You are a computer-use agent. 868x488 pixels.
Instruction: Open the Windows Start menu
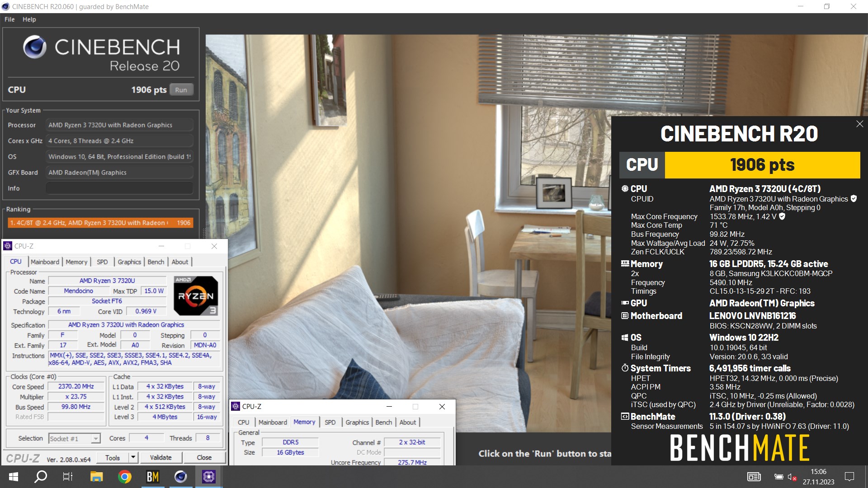pos(14,476)
